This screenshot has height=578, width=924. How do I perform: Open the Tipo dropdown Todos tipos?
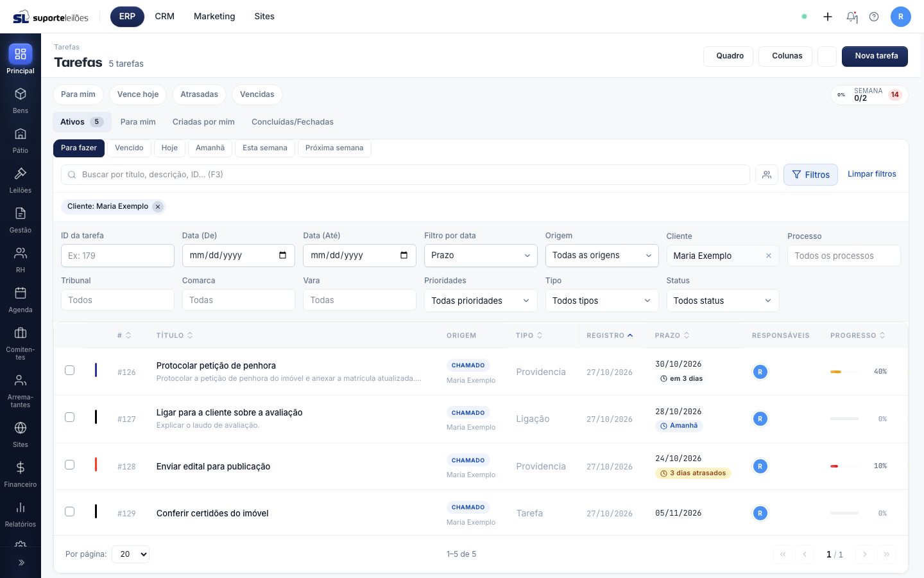pos(602,301)
